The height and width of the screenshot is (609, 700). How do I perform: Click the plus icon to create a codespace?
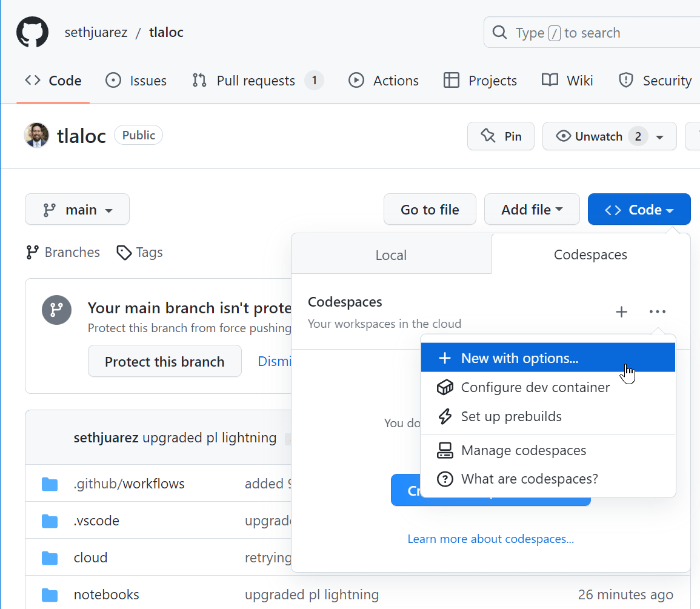click(x=621, y=311)
